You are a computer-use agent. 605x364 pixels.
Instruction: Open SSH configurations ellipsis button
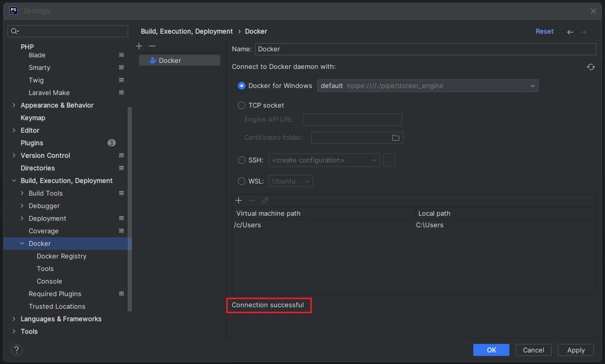coord(389,160)
